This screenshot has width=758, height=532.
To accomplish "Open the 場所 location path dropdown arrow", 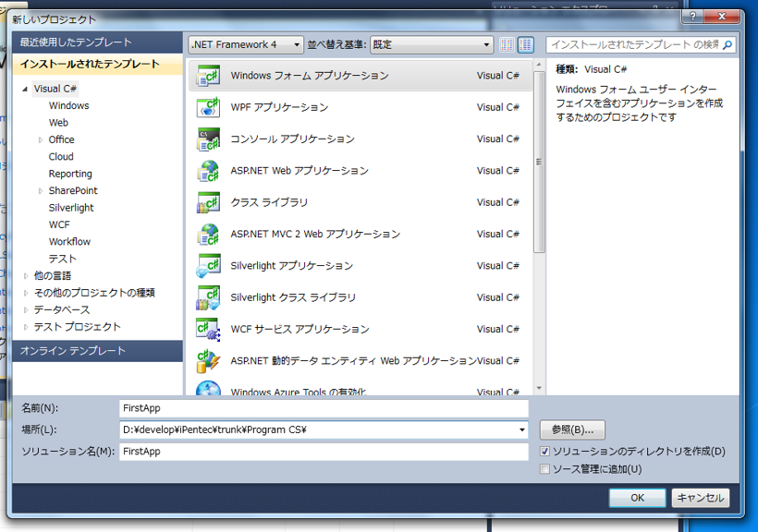I will (x=521, y=429).
